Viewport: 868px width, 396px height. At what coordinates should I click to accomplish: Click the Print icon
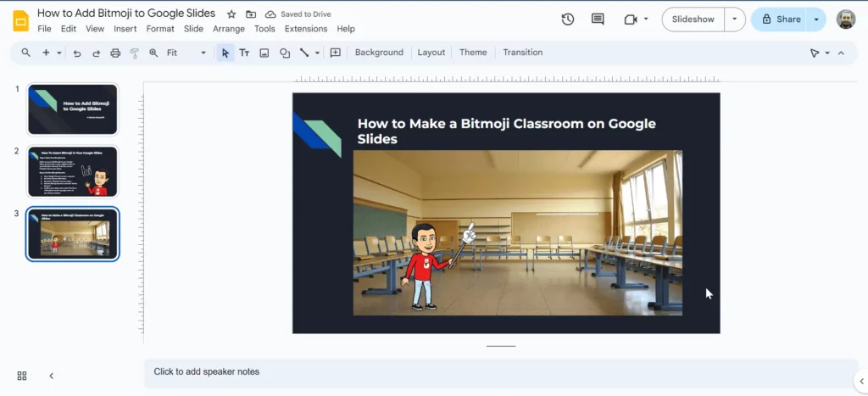(x=115, y=53)
